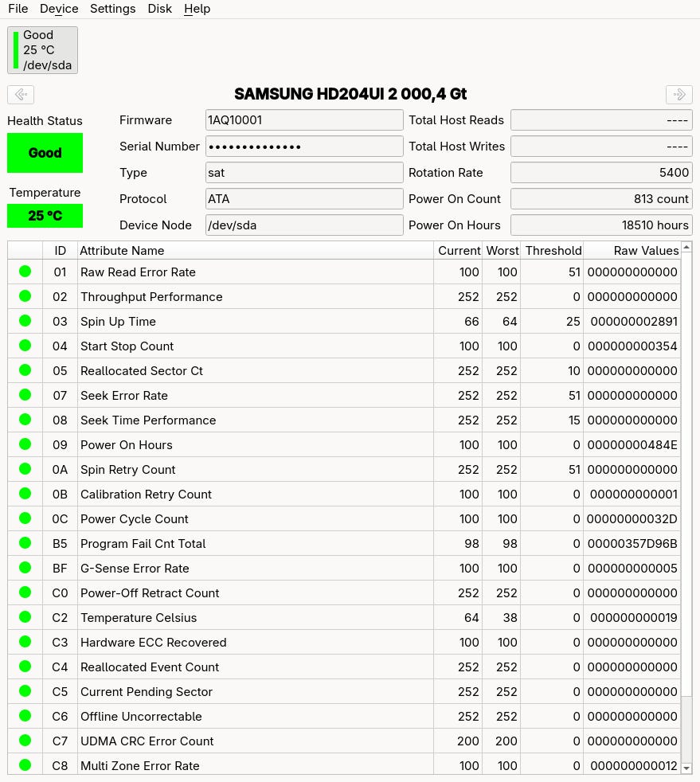Screen dimensions: 700x782
Task: Click green status dot for G-Sense Error Rate
Action: pyautogui.click(x=25, y=568)
